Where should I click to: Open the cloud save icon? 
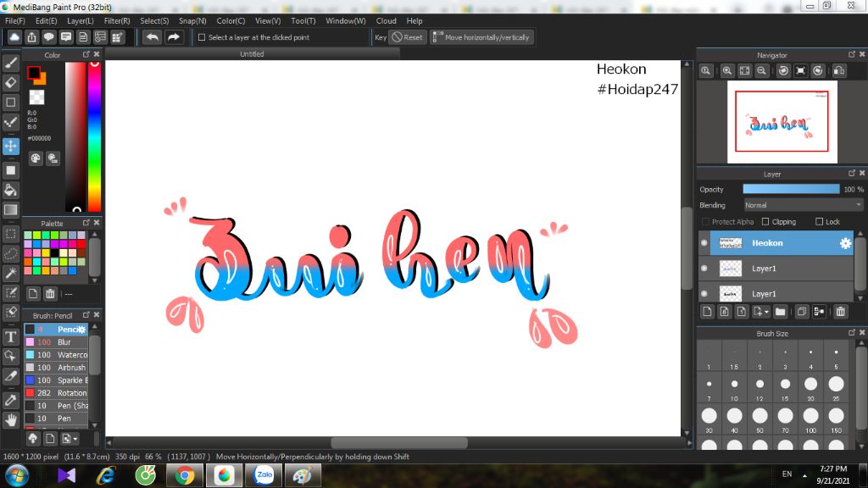tap(14, 37)
